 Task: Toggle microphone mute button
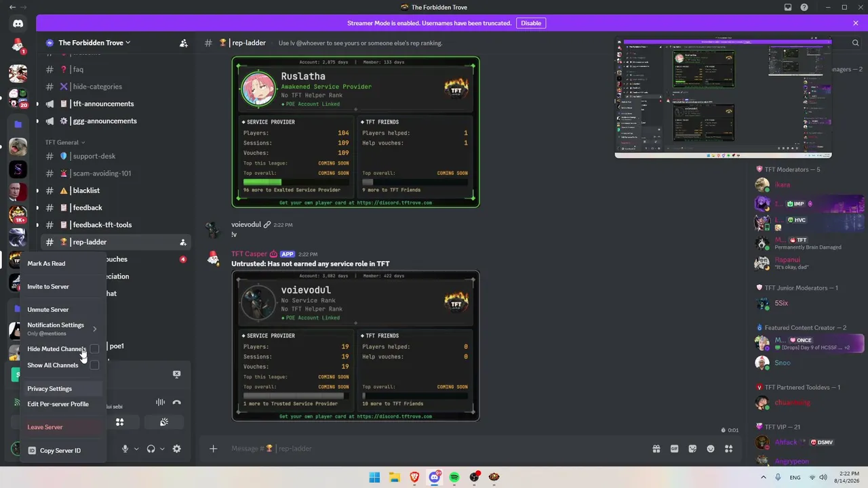[125, 449]
